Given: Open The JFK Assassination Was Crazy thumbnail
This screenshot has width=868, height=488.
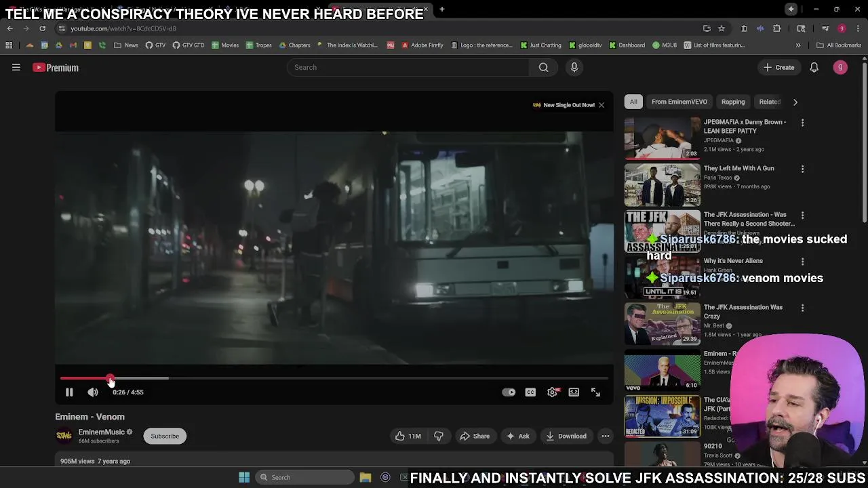Looking at the screenshot, I should pyautogui.click(x=663, y=323).
